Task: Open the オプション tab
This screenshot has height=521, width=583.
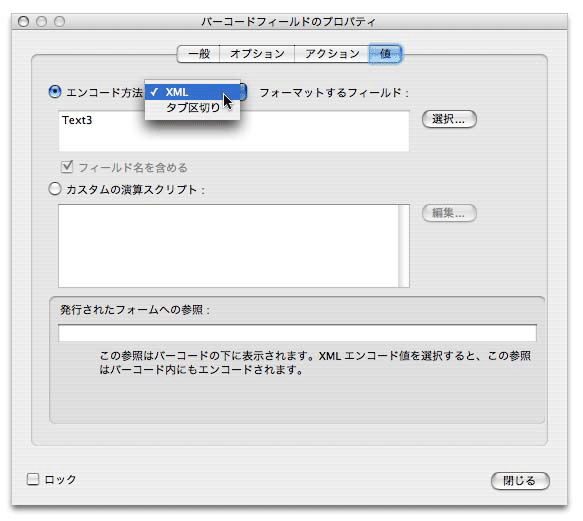Action: pos(257,54)
